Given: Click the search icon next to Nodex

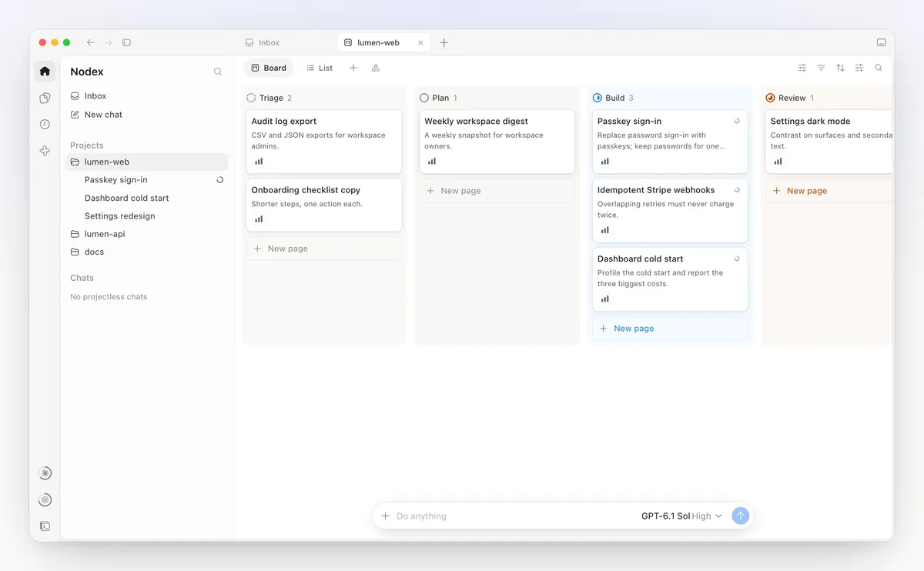Looking at the screenshot, I should point(218,72).
